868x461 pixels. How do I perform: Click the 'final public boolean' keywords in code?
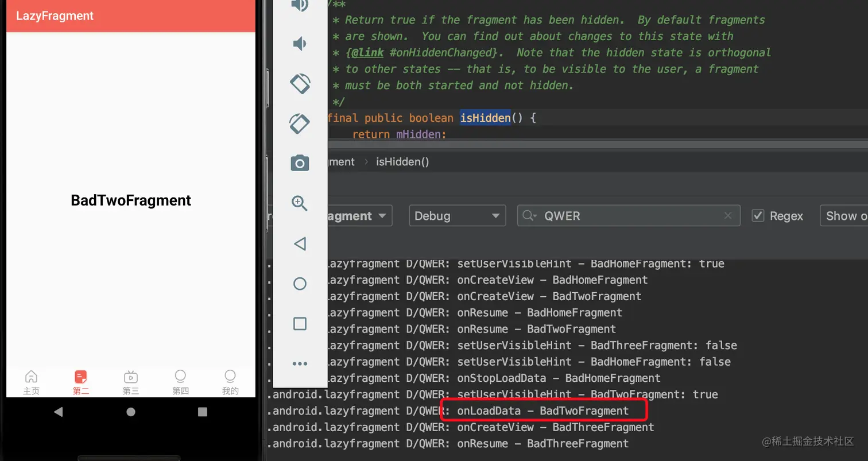(390, 118)
